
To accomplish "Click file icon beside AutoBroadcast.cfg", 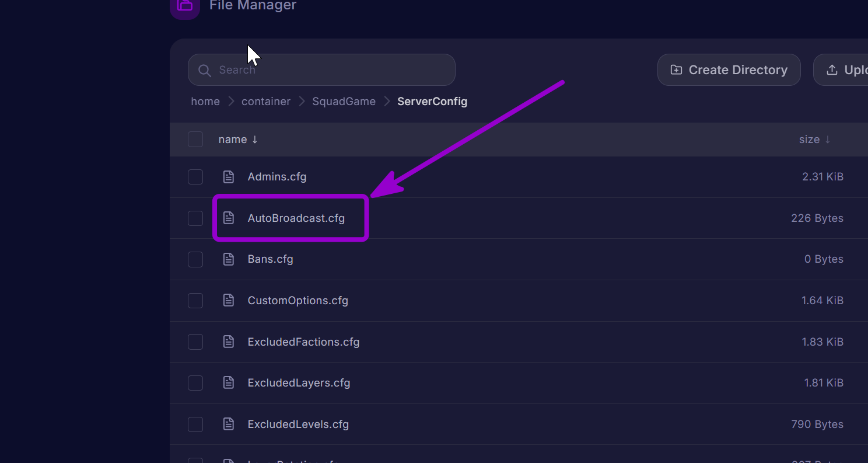I will pyautogui.click(x=229, y=218).
